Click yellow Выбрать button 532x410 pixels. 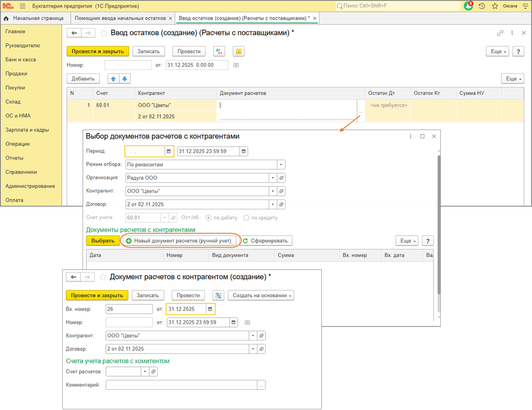coord(103,241)
